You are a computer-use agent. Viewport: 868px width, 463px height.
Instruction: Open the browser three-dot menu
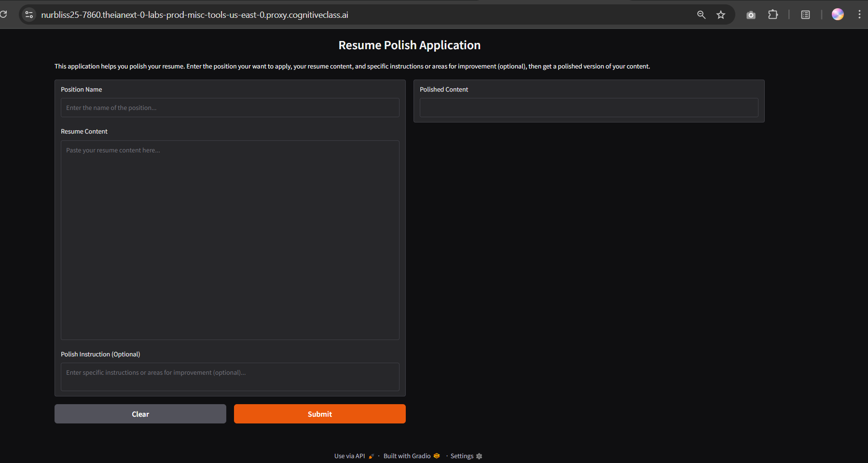(x=859, y=14)
